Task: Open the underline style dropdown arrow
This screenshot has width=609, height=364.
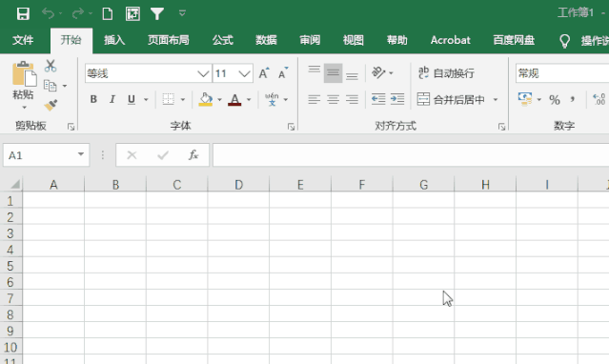Action: click(146, 100)
